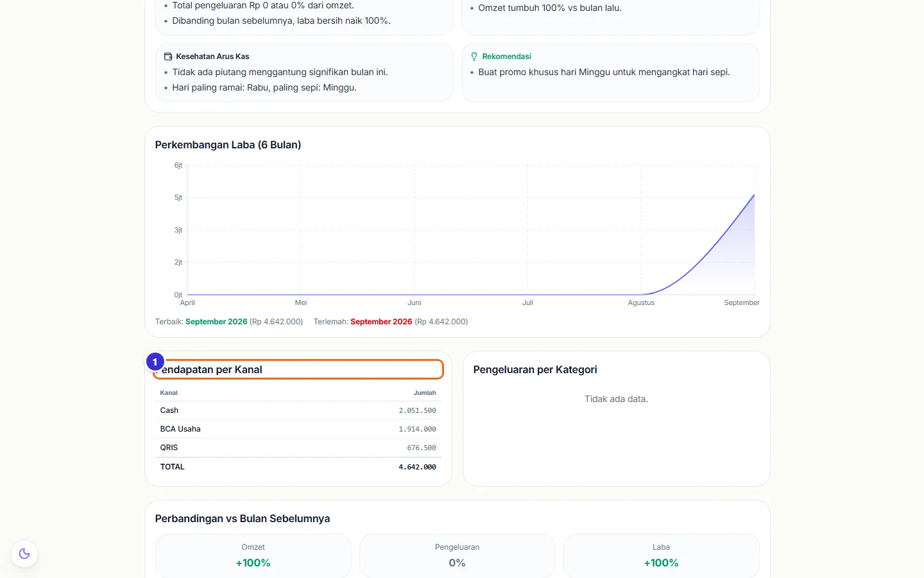924x578 pixels.
Task: Click the "Agustus" label on the chart axis
Action: point(641,302)
